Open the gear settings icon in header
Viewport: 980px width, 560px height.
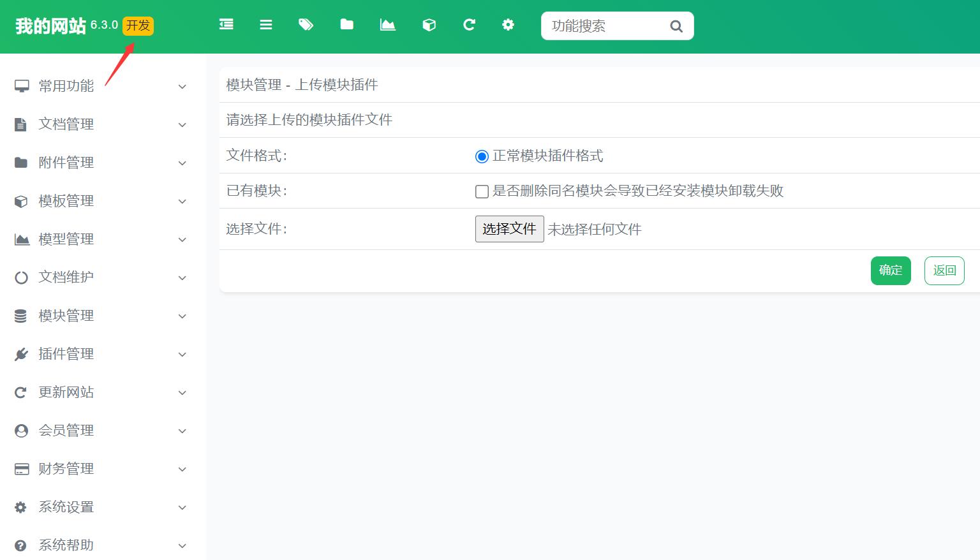tap(508, 25)
